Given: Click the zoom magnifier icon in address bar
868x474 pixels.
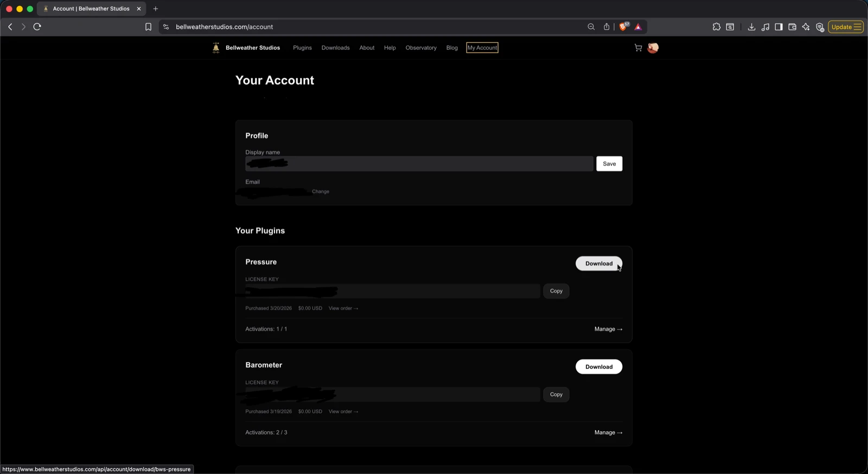Looking at the screenshot, I should point(591,27).
